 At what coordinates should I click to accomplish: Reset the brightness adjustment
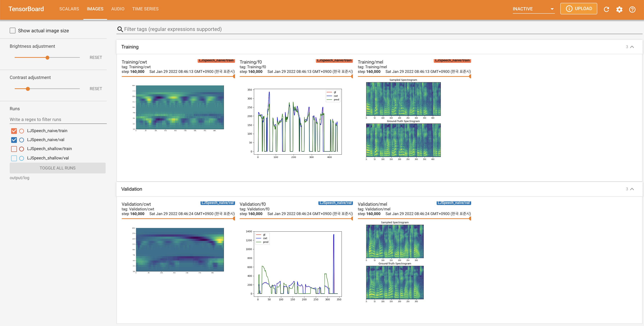point(96,57)
